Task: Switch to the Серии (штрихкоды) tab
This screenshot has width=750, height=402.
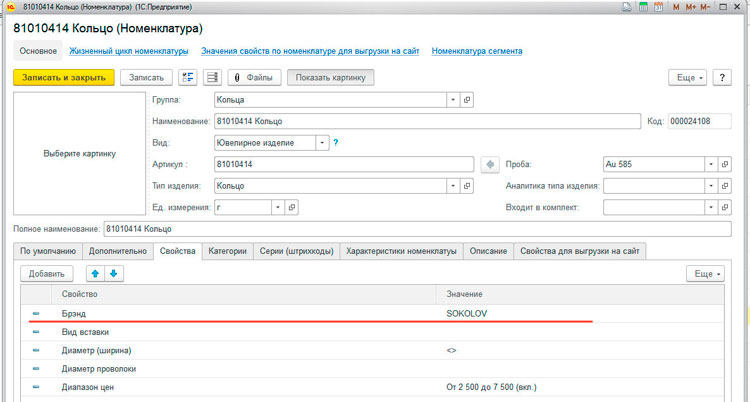Action: (x=297, y=251)
